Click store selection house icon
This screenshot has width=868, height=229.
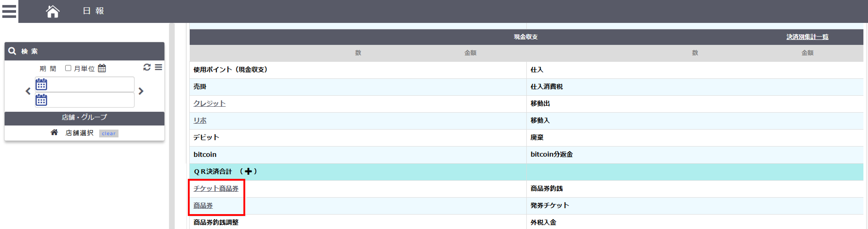54,133
